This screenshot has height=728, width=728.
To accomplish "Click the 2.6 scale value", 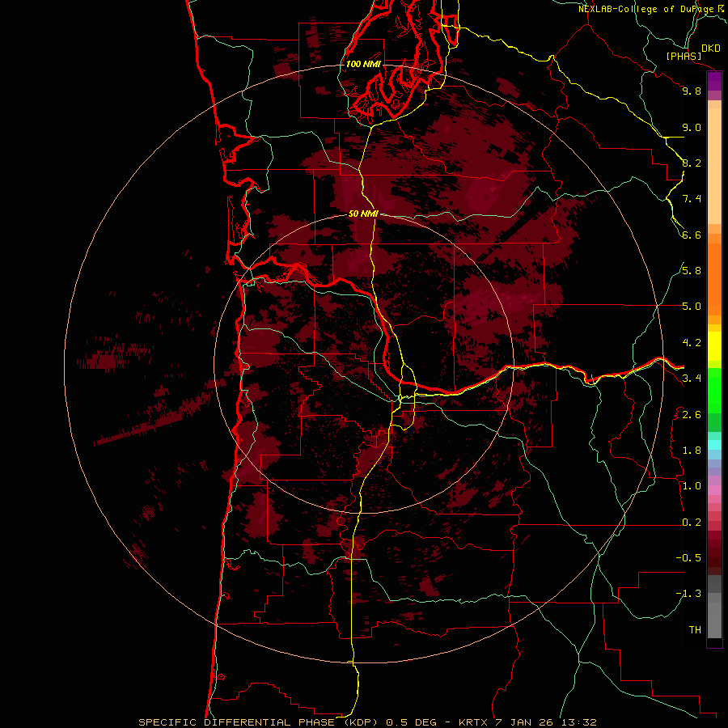I will pyautogui.click(x=692, y=415).
